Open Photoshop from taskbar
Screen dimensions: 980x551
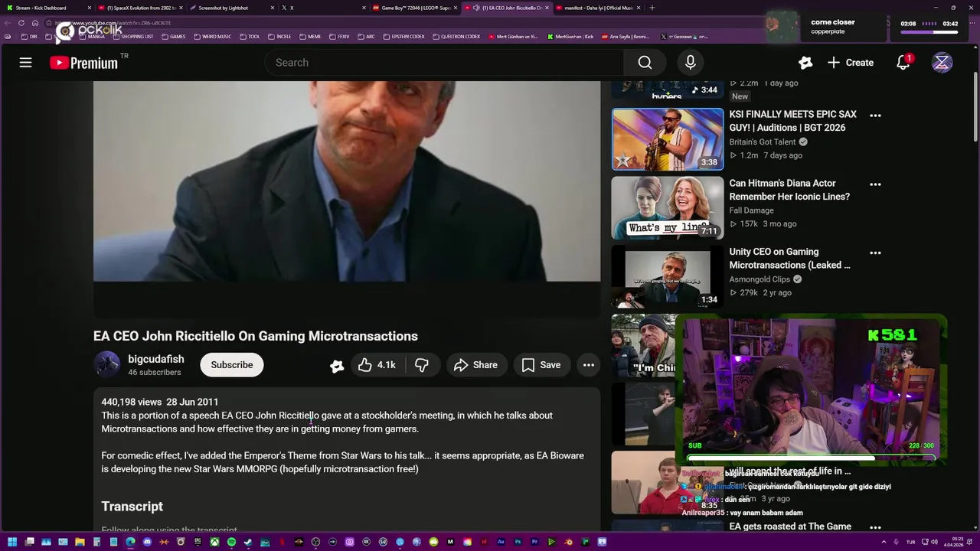click(x=518, y=542)
